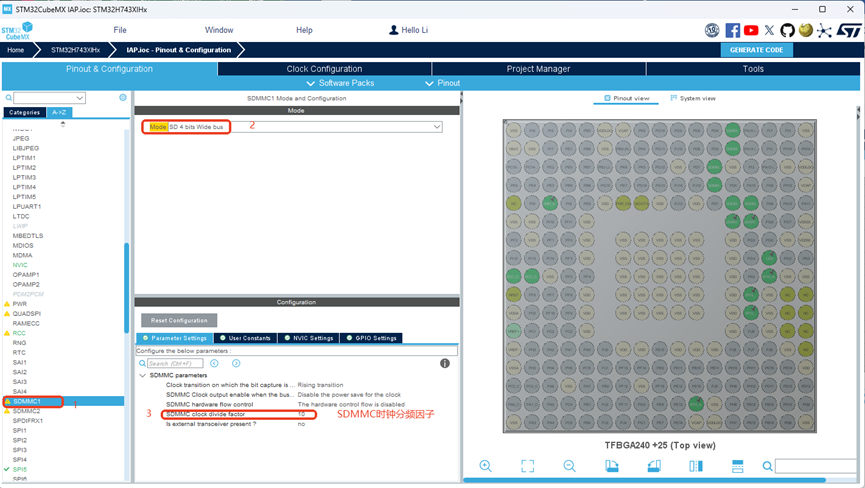Open the X (Twitter) icon
865x488 pixels.
769,30
